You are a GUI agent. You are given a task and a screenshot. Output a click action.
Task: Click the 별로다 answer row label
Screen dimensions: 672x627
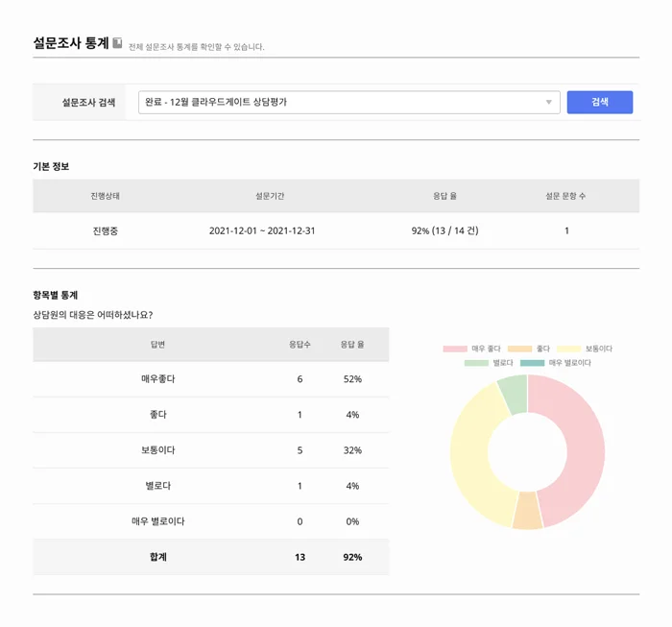point(158,486)
